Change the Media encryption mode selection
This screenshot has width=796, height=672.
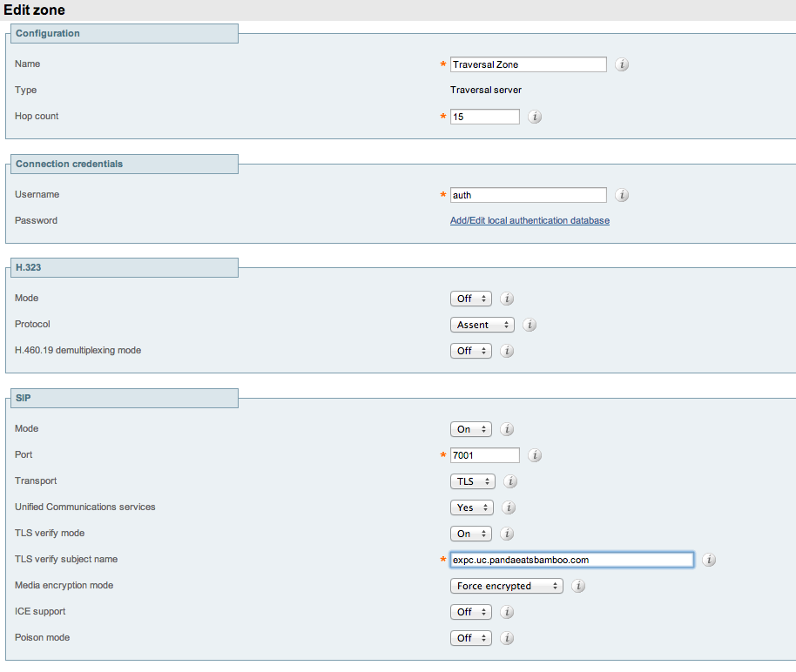[506, 586]
